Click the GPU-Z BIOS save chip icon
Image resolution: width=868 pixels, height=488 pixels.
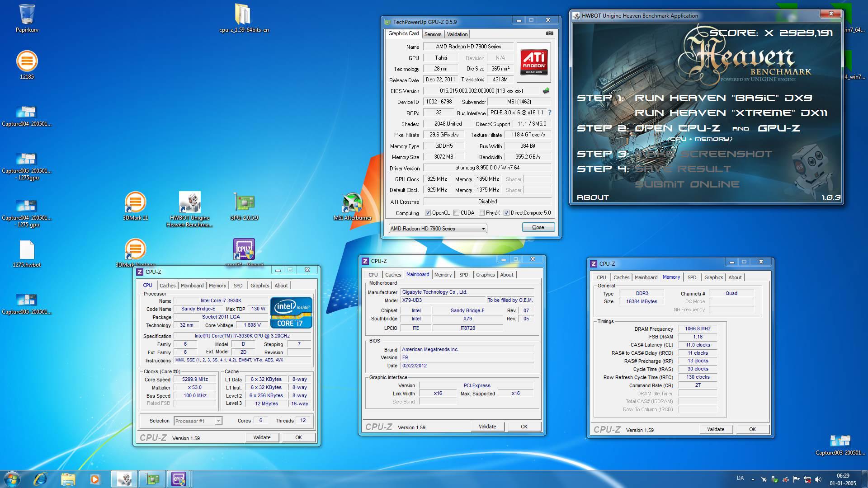pos(546,91)
